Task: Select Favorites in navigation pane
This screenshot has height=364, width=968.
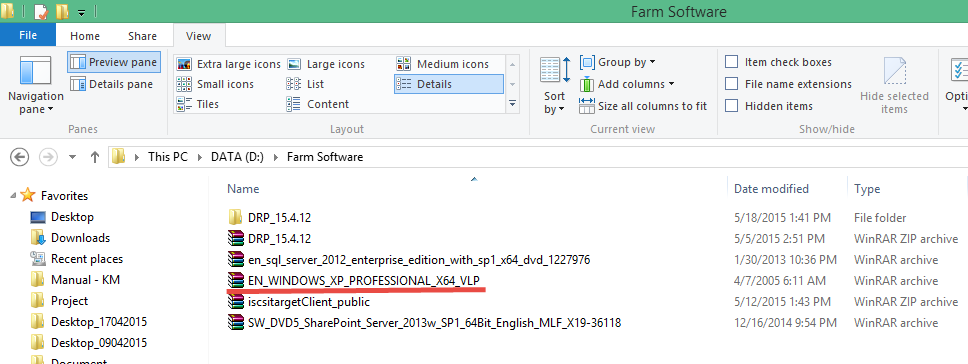Action: pos(64,196)
